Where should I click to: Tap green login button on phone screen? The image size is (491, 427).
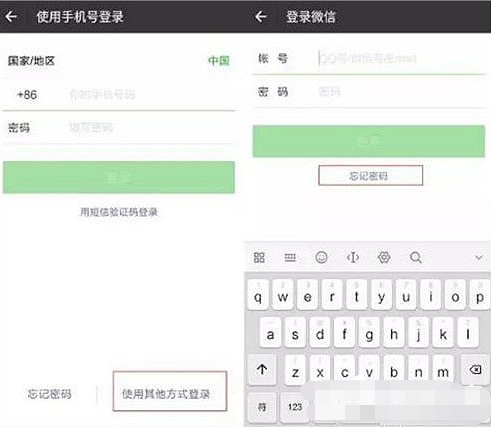click(119, 177)
